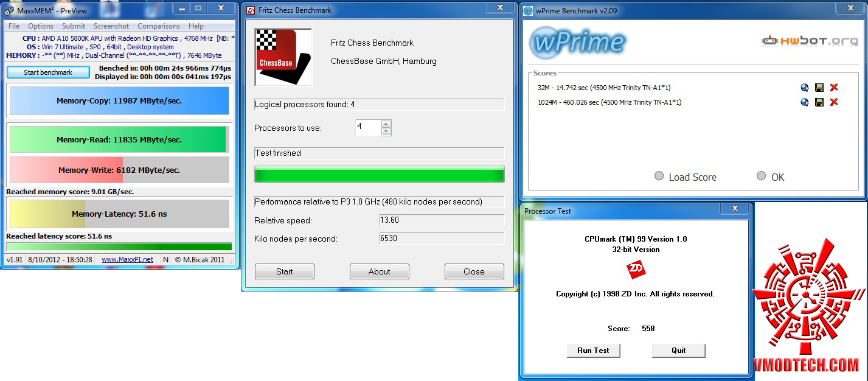Open the Comparisons menu in MaxxMEM
This screenshot has height=381, width=868.
[159, 26]
